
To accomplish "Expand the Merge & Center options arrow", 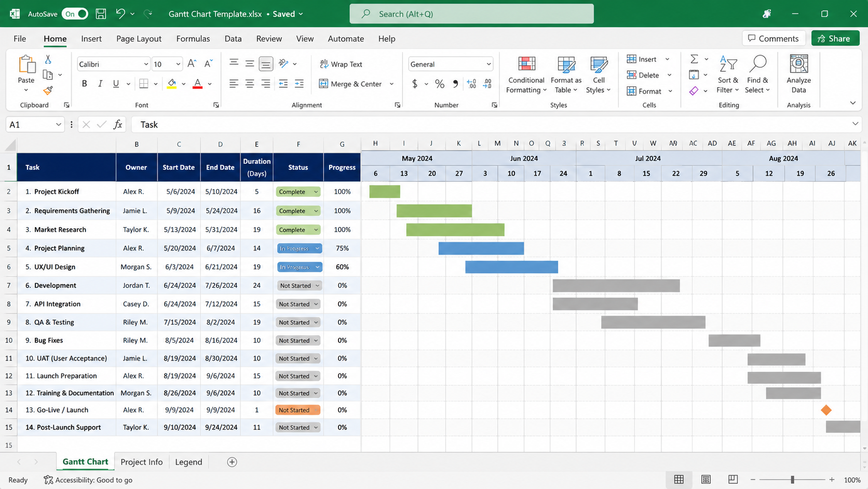I will [391, 84].
